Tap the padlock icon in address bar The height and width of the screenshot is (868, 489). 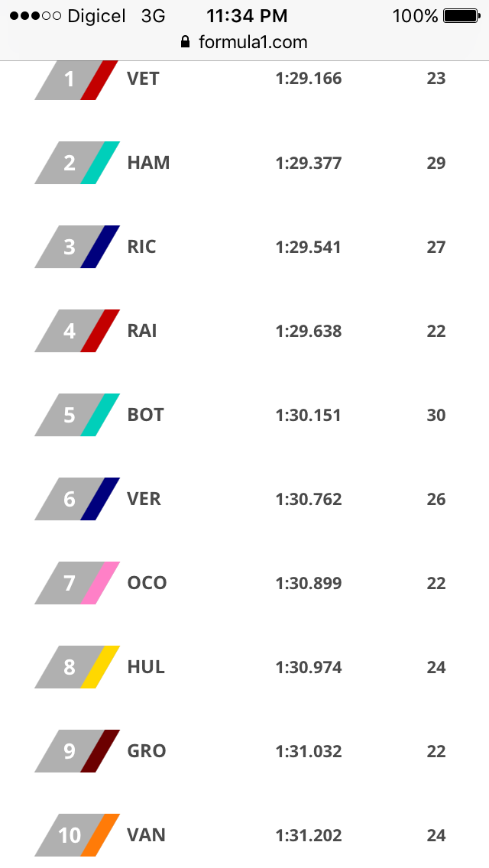[x=185, y=42]
